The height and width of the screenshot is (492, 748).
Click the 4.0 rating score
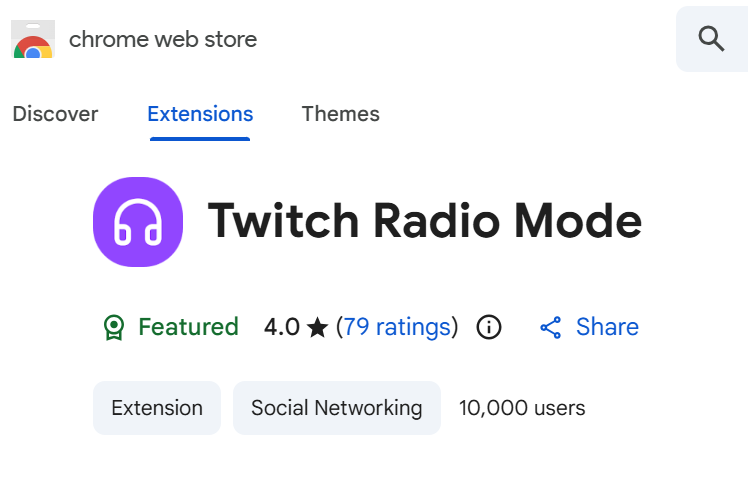[282, 327]
